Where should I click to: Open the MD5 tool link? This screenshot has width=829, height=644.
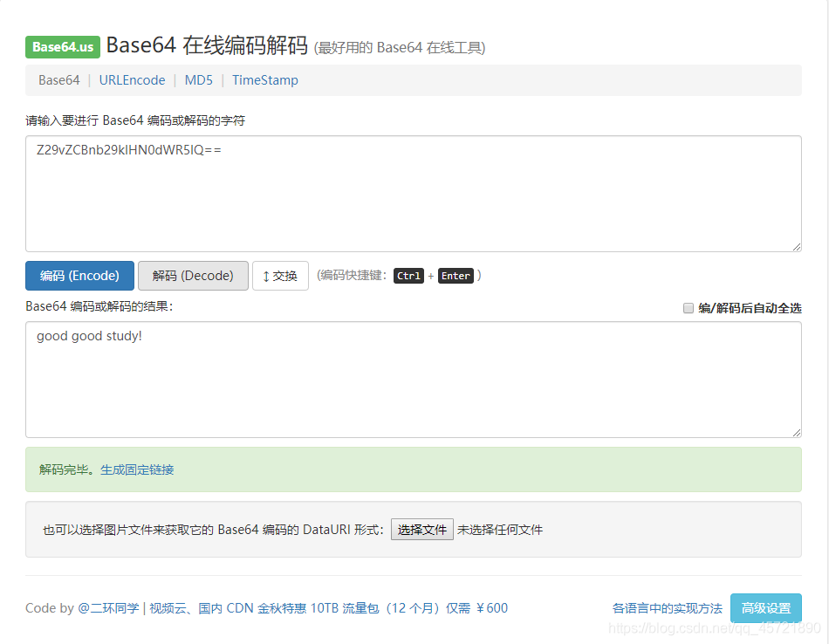pos(199,80)
